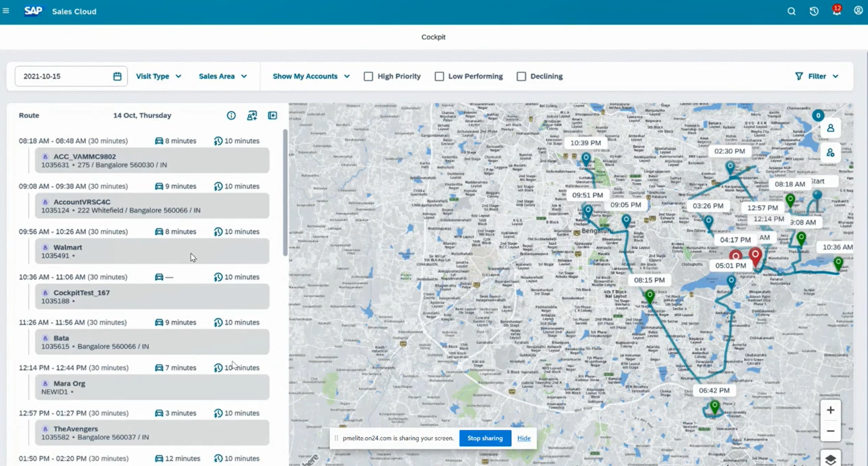Click the SAP logo

pyautogui.click(x=33, y=11)
